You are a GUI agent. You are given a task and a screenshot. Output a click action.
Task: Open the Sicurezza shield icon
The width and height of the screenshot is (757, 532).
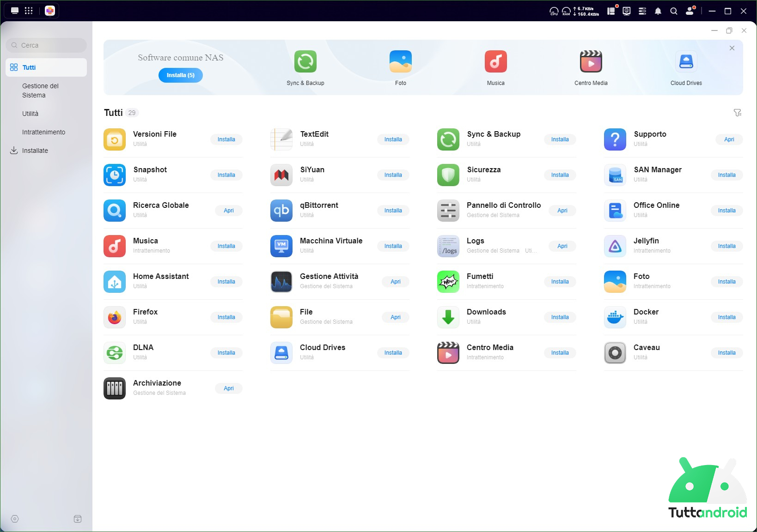point(448,175)
